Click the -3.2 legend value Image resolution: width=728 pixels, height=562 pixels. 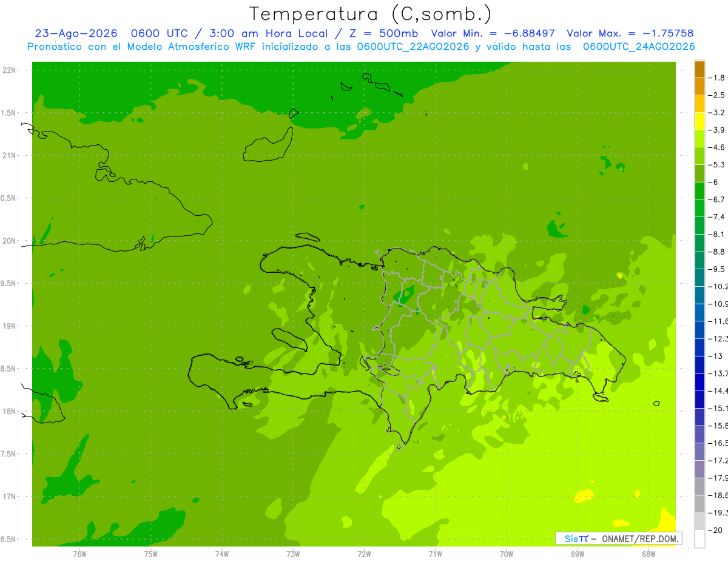[x=716, y=113]
